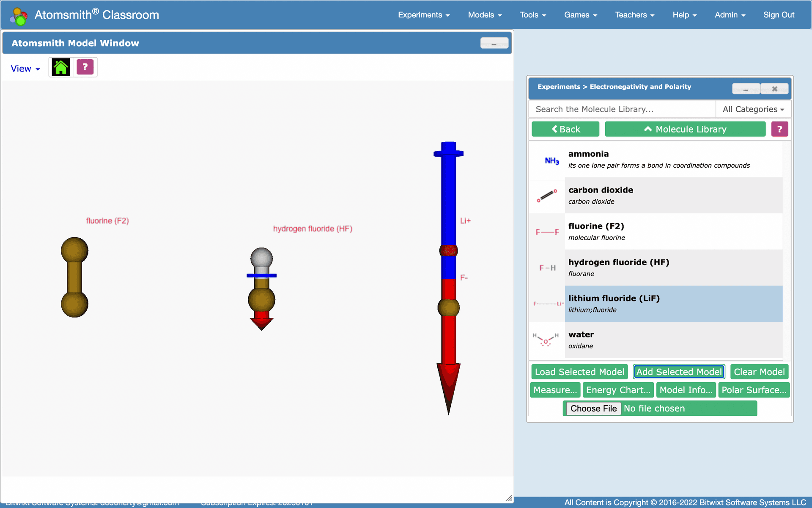Click the Measure tool button

tap(555, 390)
